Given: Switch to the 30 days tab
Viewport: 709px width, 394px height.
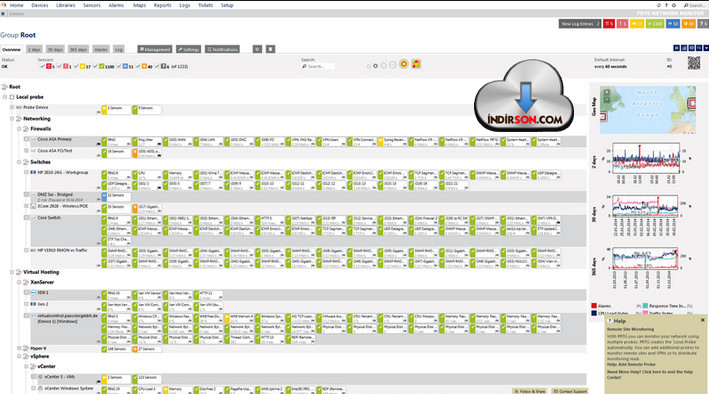Looking at the screenshot, I should coord(55,49).
